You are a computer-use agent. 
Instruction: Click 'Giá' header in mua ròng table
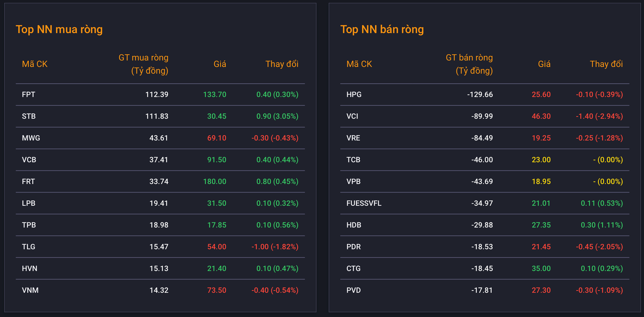220,64
